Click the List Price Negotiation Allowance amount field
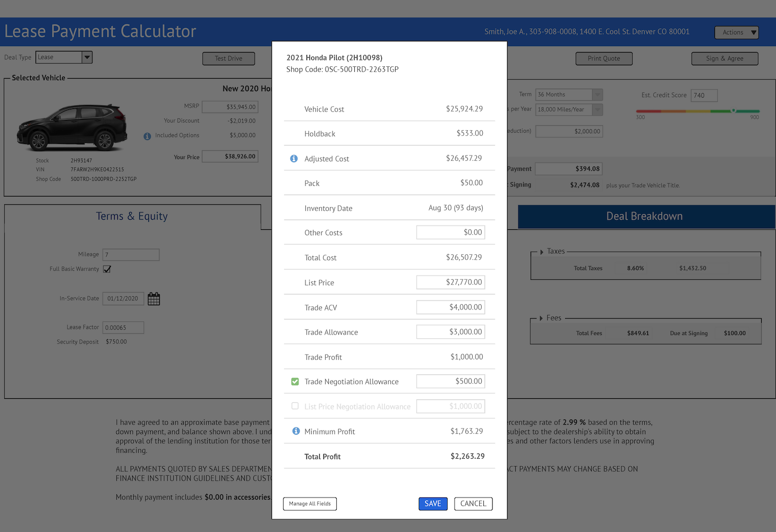This screenshot has height=532, width=776. coord(450,406)
